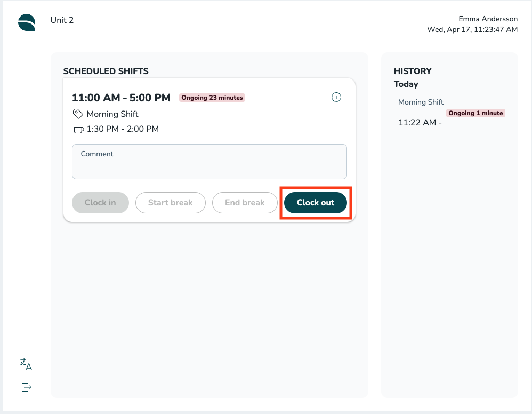Click the Morning Shift tag icon
This screenshot has width=532, height=414.
[78, 114]
